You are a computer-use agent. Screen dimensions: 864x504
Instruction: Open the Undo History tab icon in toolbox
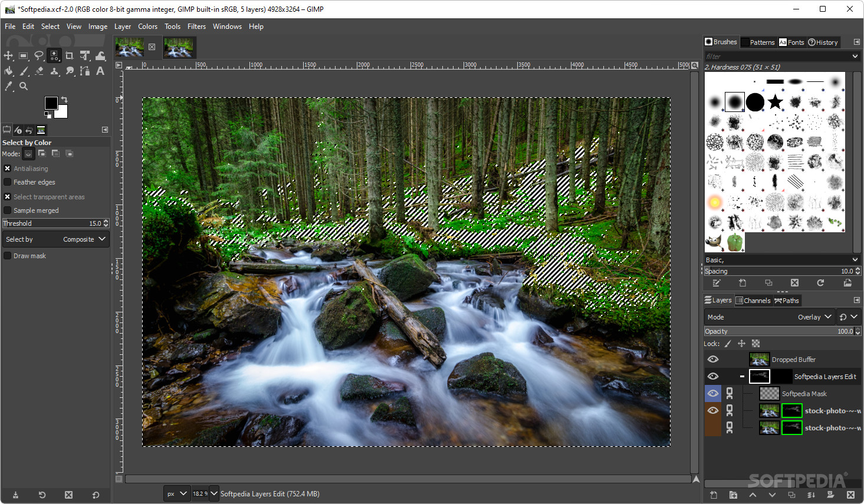tap(29, 130)
